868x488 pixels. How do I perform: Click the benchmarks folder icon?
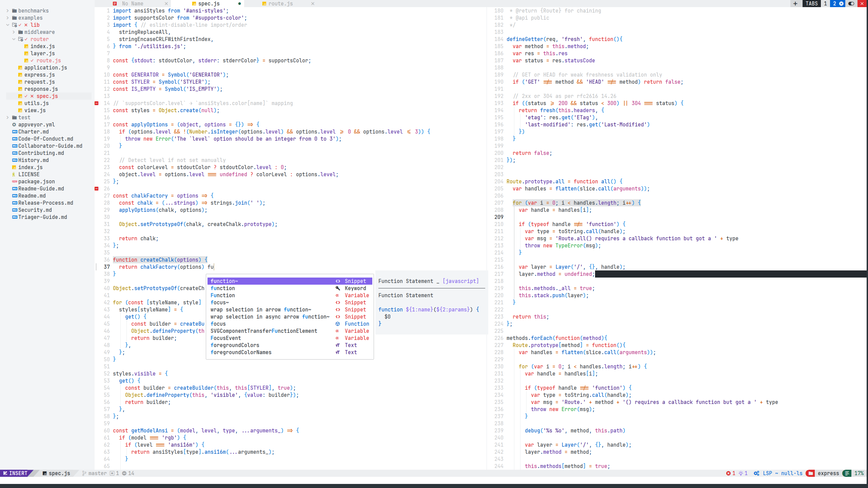15,11
